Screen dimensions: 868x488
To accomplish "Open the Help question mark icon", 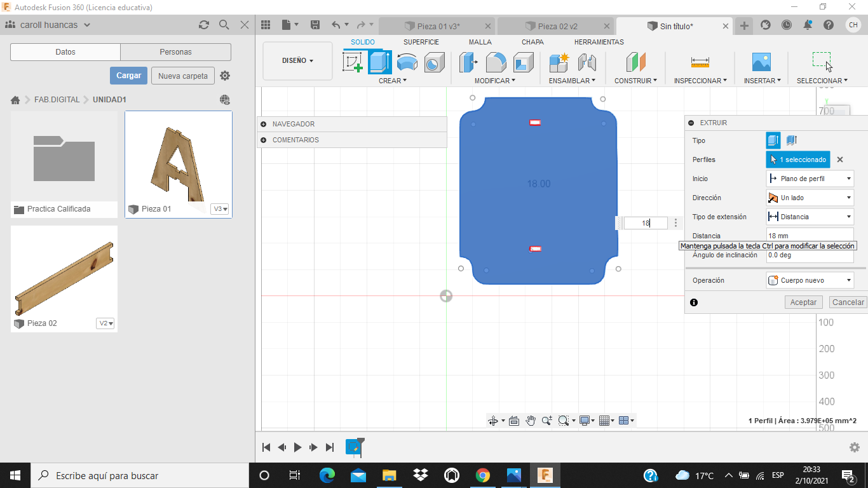I will point(829,25).
